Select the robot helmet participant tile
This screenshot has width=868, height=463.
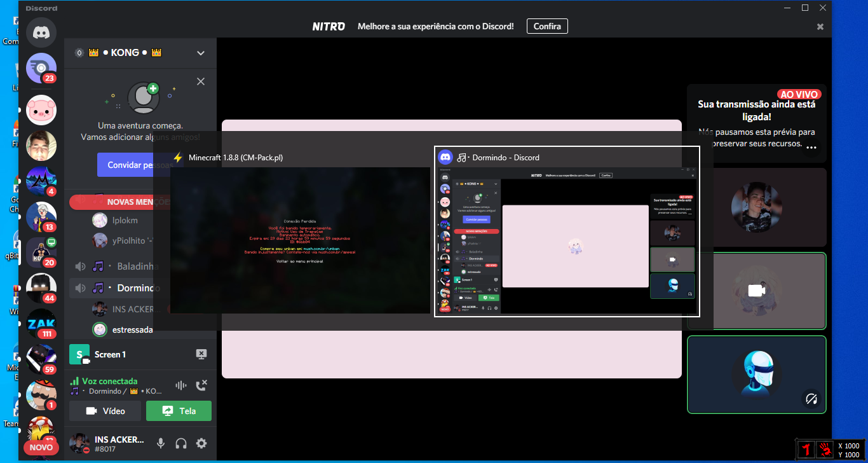coord(757,375)
